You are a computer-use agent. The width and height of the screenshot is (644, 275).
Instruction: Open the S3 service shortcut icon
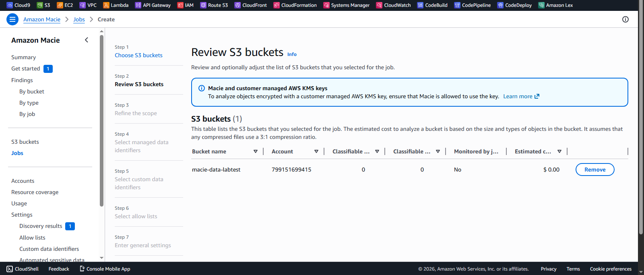[x=40, y=5]
